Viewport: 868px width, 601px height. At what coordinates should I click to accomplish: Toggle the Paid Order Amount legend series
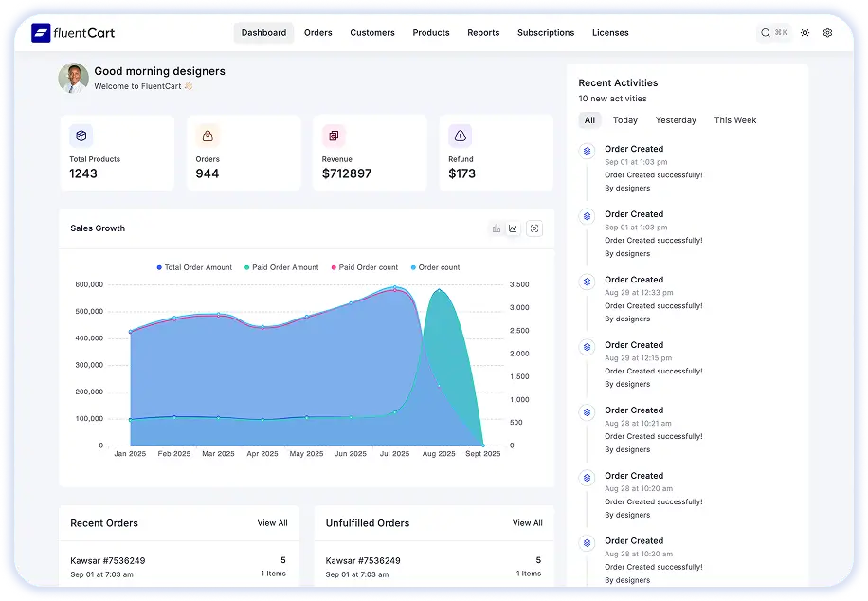[280, 267]
